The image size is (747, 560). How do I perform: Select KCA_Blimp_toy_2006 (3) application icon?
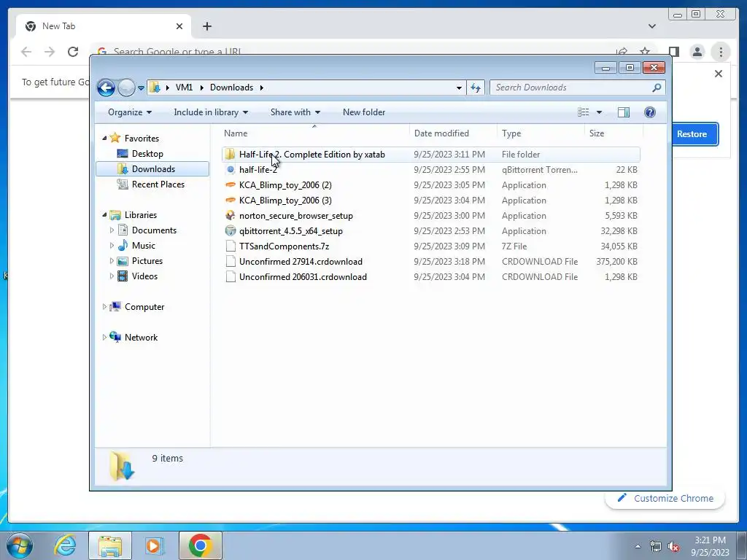tap(230, 200)
